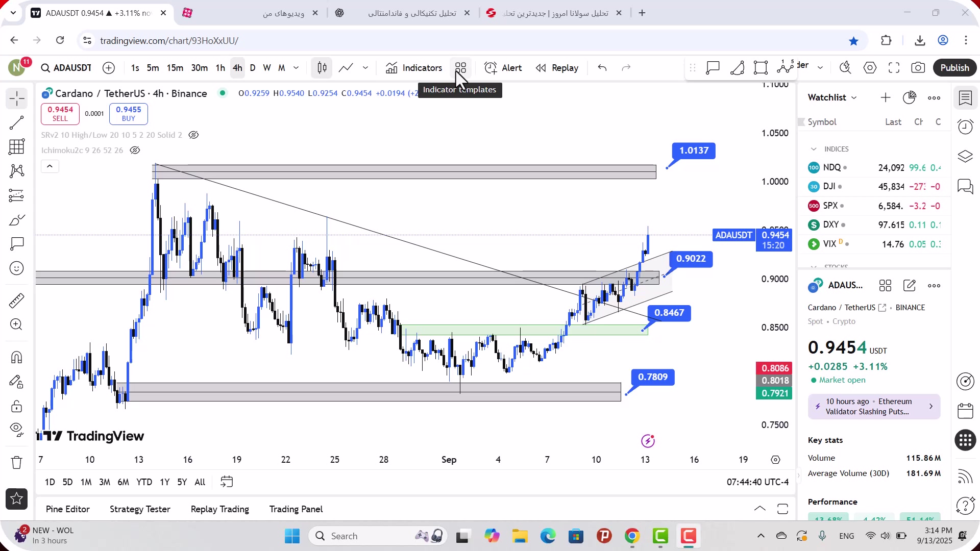Start bar Replay mode
Screen dimensions: 980x551
pos(557,68)
